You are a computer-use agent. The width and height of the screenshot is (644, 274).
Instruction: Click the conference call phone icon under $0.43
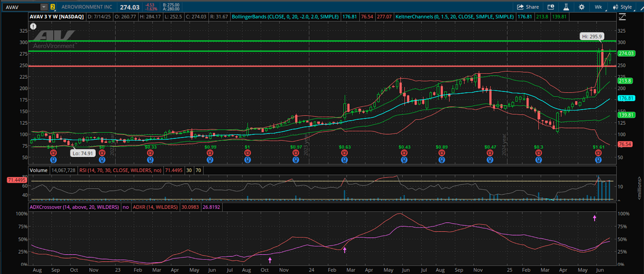click(404, 153)
